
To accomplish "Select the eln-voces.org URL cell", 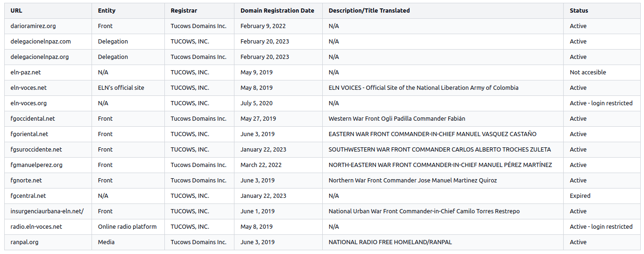I will pos(48,103).
